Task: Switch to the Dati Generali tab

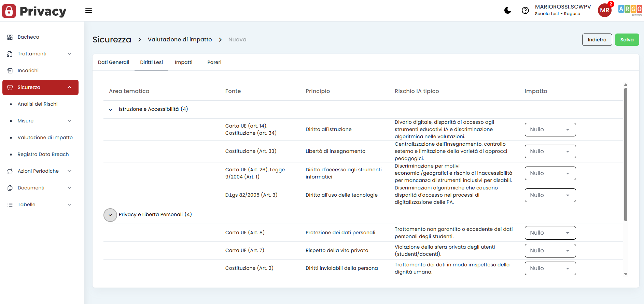Action: tap(113, 62)
